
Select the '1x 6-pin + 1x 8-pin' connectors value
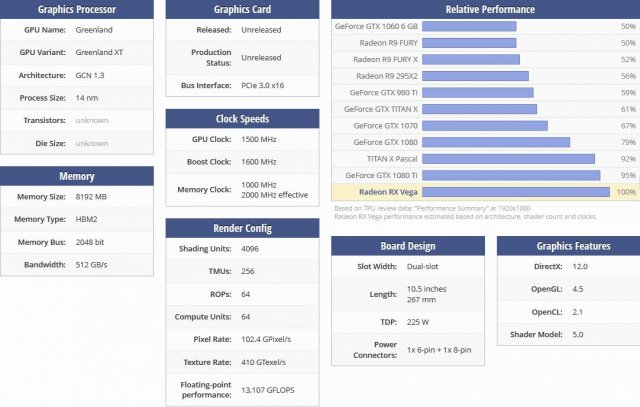[x=439, y=350]
